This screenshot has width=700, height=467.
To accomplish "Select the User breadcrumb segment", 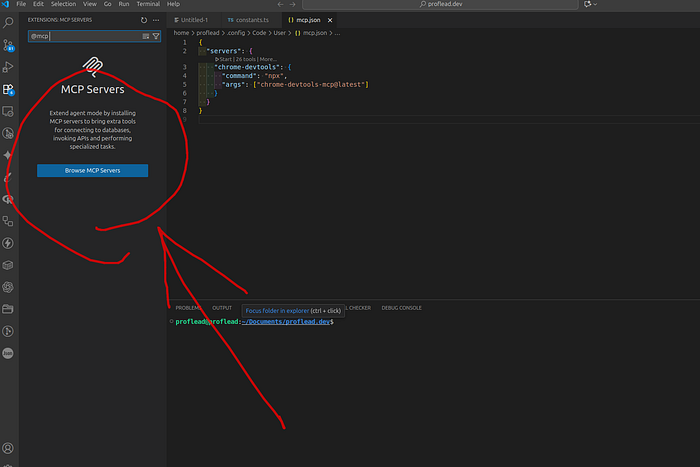I will tap(279, 33).
